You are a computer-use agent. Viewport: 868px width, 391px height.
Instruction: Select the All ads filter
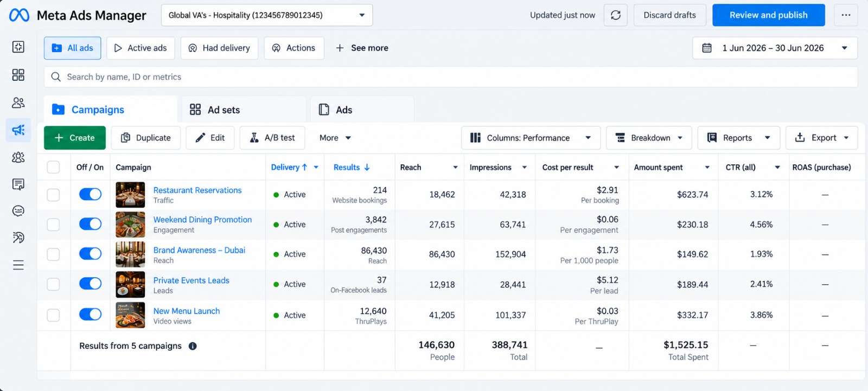(x=73, y=48)
